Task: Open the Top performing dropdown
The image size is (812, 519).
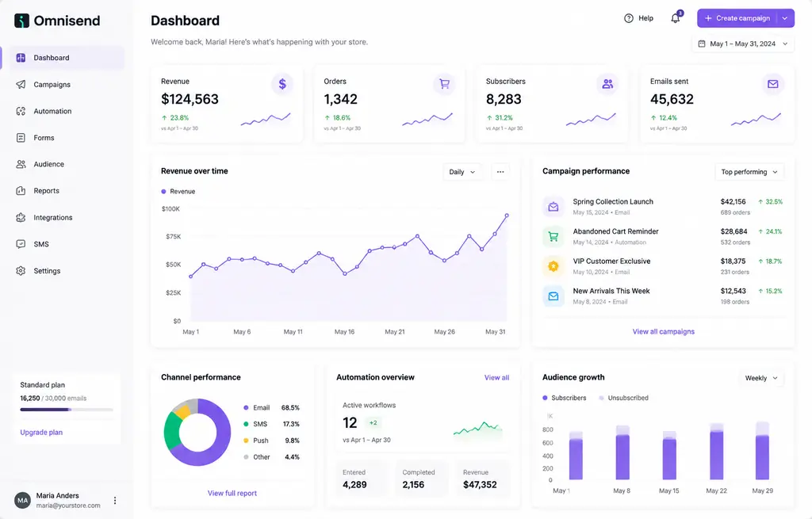Action: click(749, 172)
